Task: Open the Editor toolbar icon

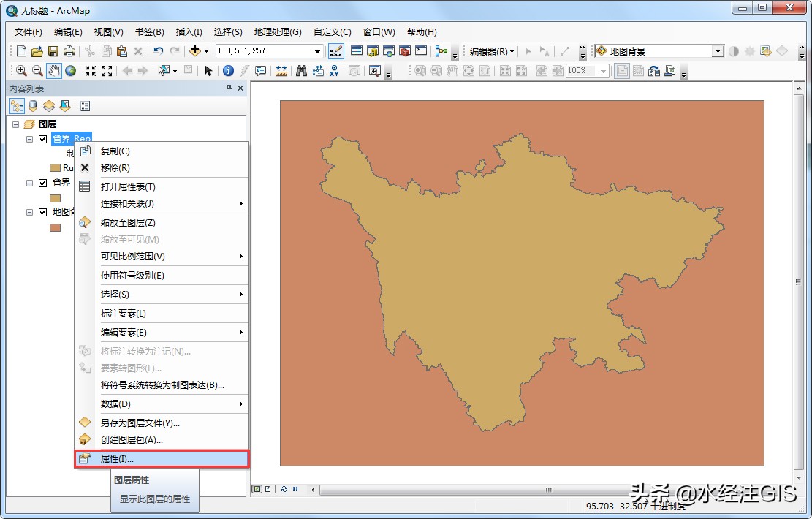Action: (335, 50)
